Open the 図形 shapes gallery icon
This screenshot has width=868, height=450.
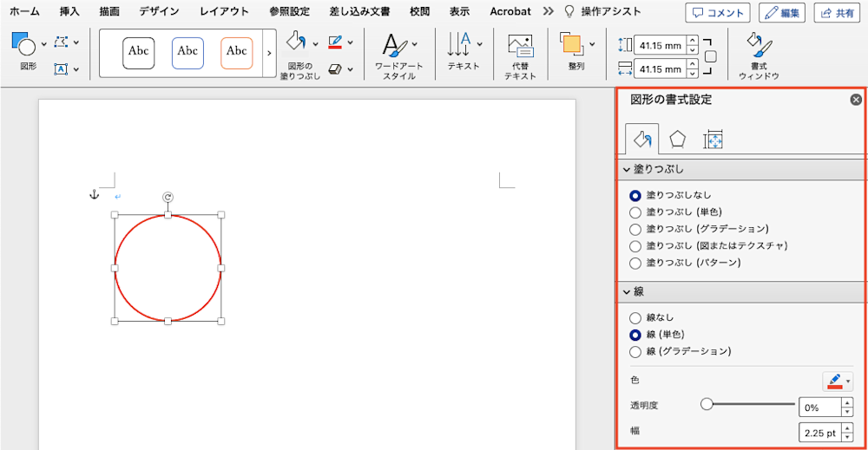pos(23,44)
